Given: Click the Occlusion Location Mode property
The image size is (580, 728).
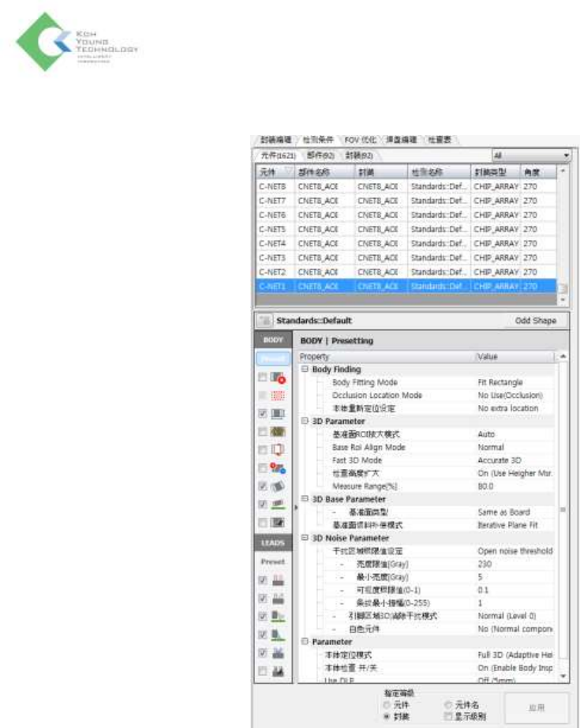Looking at the screenshot, I should pyautogui.click(x=376, y=395).
